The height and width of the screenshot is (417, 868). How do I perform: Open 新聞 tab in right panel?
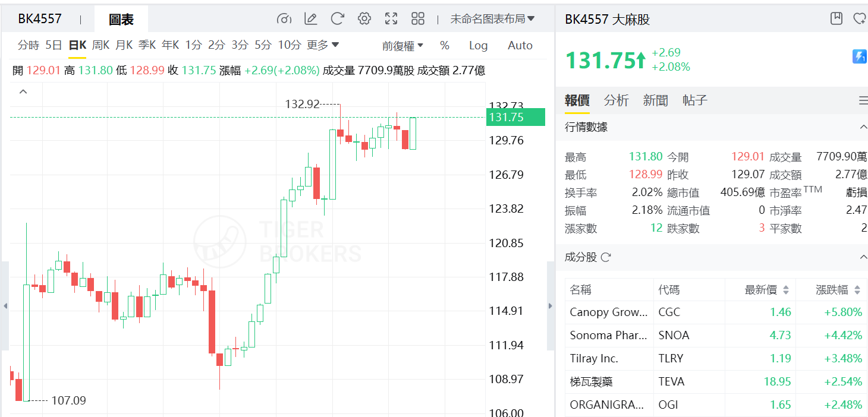(656, 100)
